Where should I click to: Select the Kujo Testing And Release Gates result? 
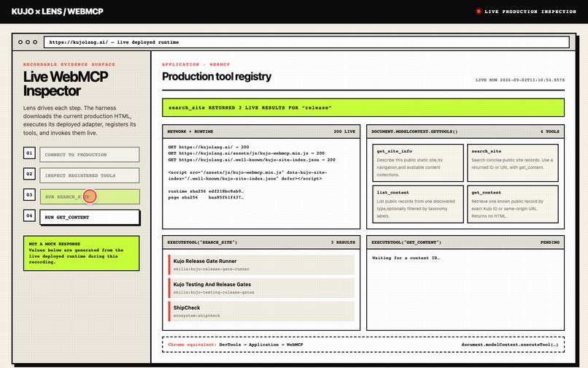pyautogui.click(x=261, y=288)
